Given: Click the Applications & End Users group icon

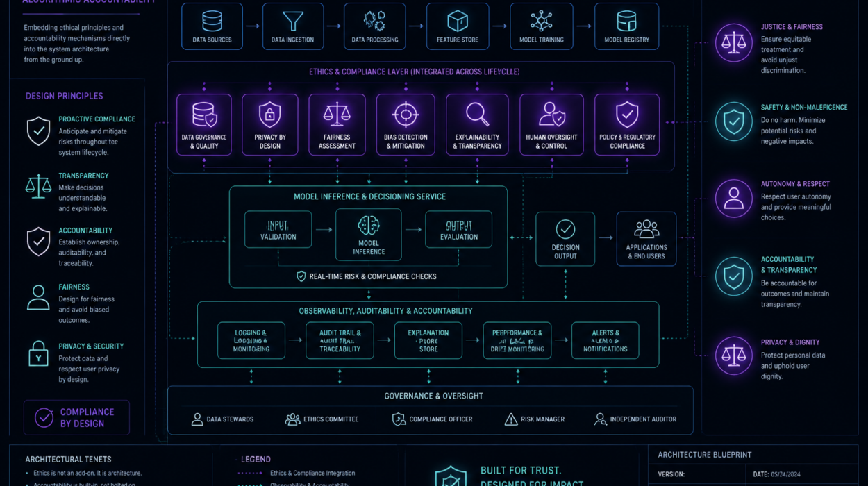Looking at the screenshot, I should tap(646, 229).
